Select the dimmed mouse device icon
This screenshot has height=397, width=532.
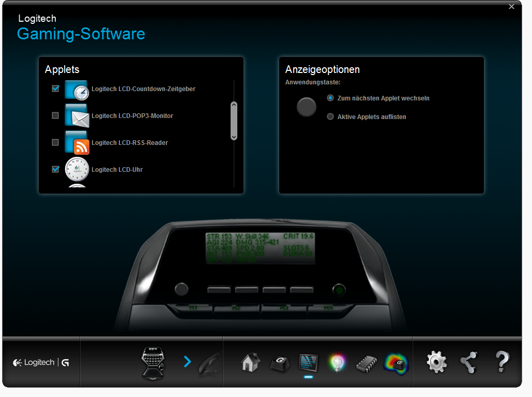coord(210,364)
